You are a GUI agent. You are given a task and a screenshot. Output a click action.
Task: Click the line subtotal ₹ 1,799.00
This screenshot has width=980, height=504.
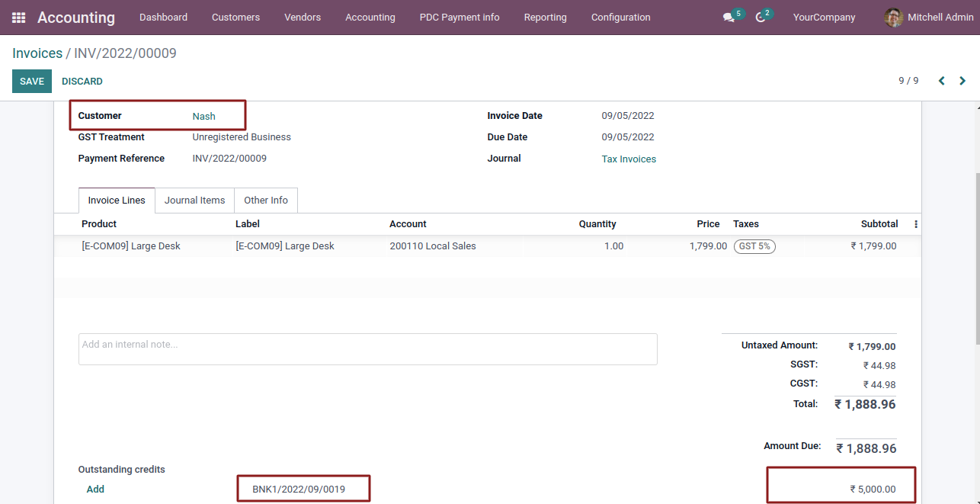(873, 246)
